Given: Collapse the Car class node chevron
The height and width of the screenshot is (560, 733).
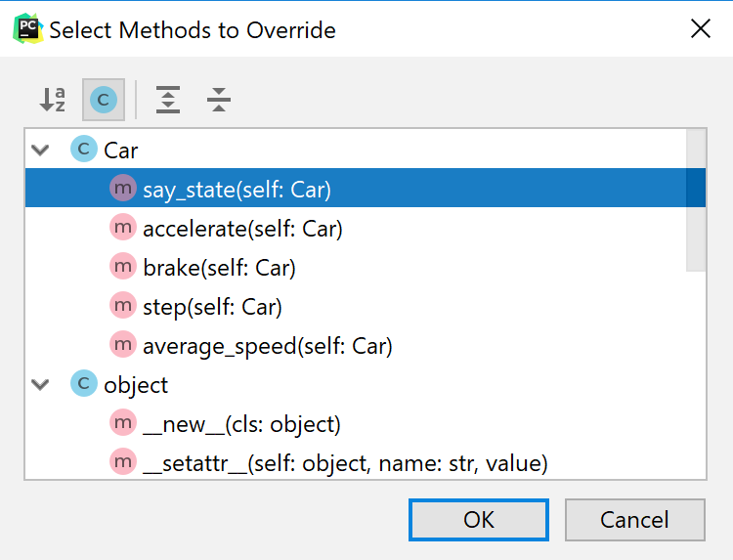Looking at the screenshot, I should coord(40,151).
